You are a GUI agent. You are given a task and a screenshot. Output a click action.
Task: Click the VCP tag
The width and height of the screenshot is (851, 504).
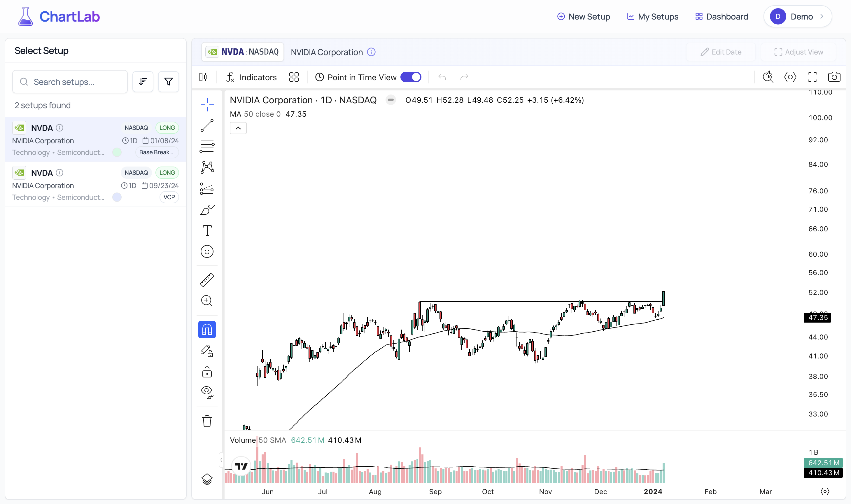(x=169, y=197)
